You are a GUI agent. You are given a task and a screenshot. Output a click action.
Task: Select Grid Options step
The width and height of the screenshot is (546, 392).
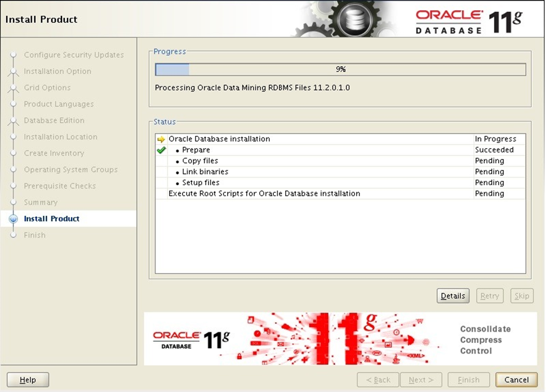coord(47,88)
